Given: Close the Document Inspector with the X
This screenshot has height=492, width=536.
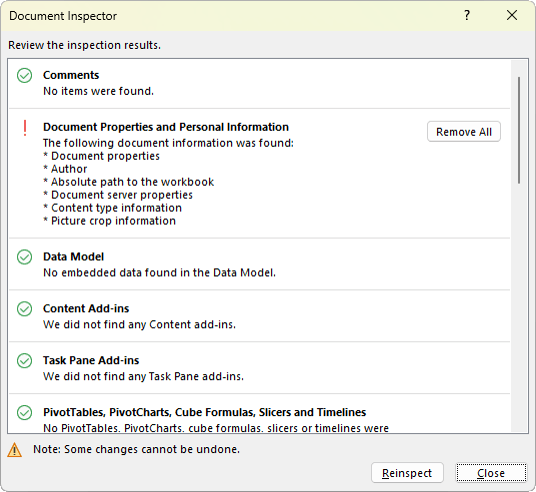Looking at the screenshot, I should pyautogui.click(x=512, y=15).
